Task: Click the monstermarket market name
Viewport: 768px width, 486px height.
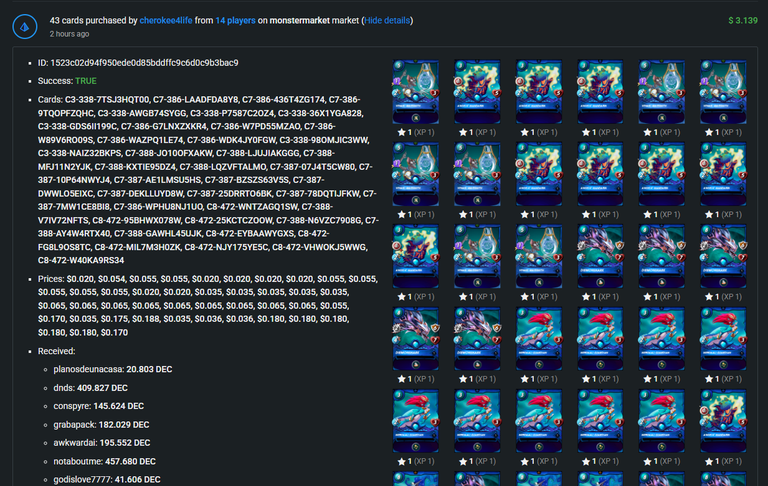Action: pos(299,21)
